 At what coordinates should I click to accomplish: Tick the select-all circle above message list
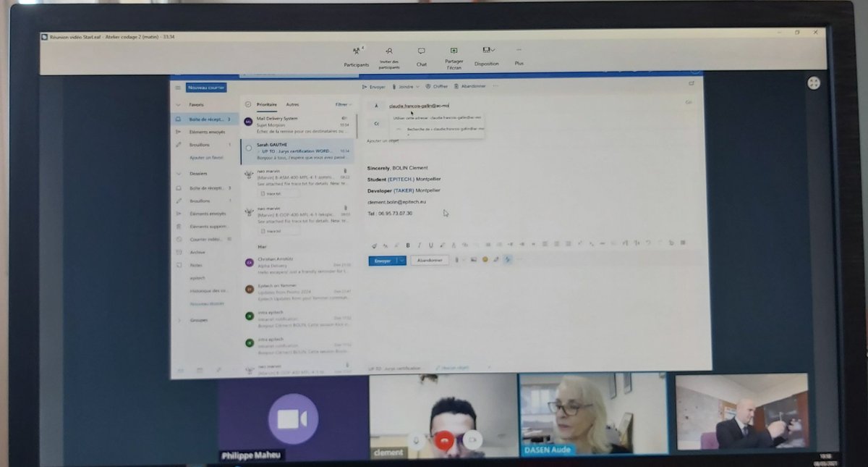tap(248, 104)
